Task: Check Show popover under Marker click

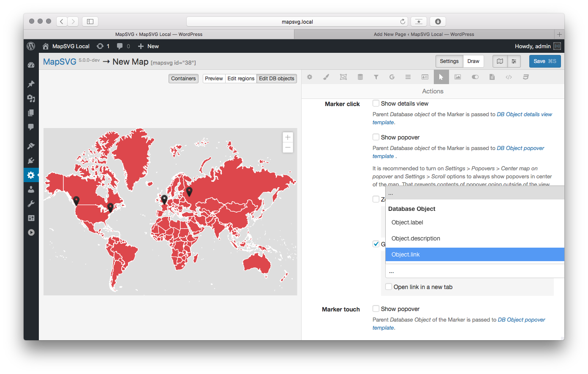Action: pyautogui.click(x=376, y=136)
